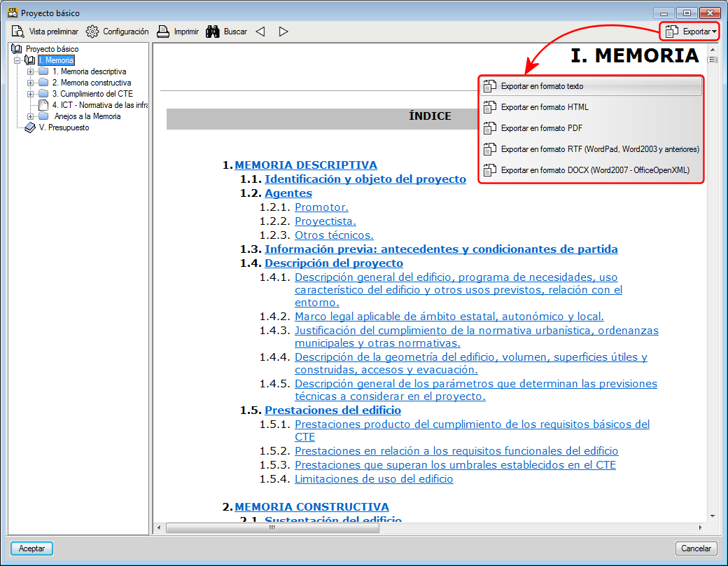The width and height of the screenshot is (728, 566).
Task: Click the Exportar toolbar icon
Action: pos(672,31)
